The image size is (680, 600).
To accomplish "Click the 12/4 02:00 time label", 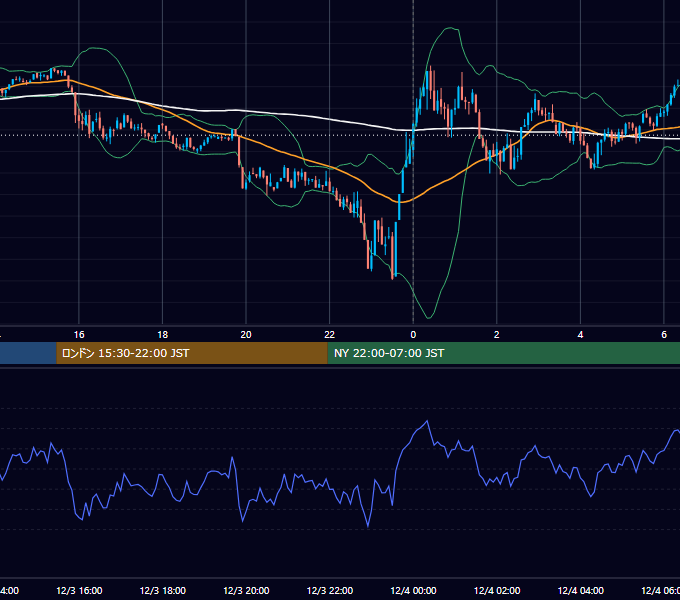I will [497, 590].
